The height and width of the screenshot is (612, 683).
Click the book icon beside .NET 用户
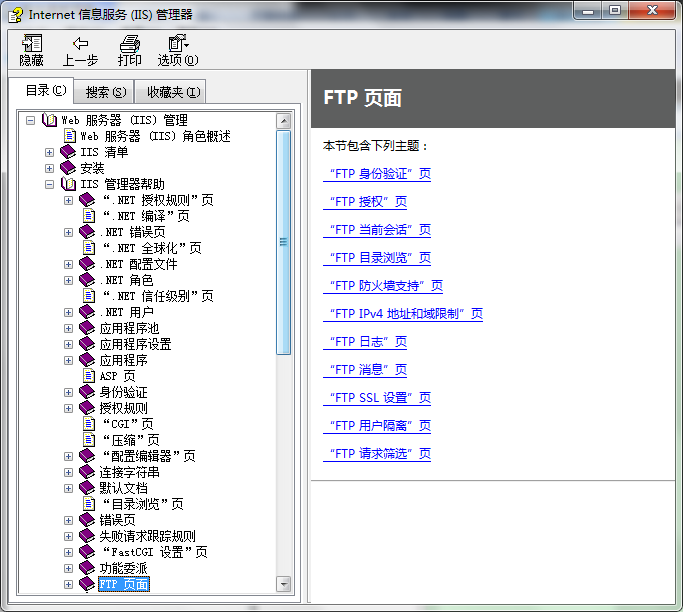coord(87,312)
